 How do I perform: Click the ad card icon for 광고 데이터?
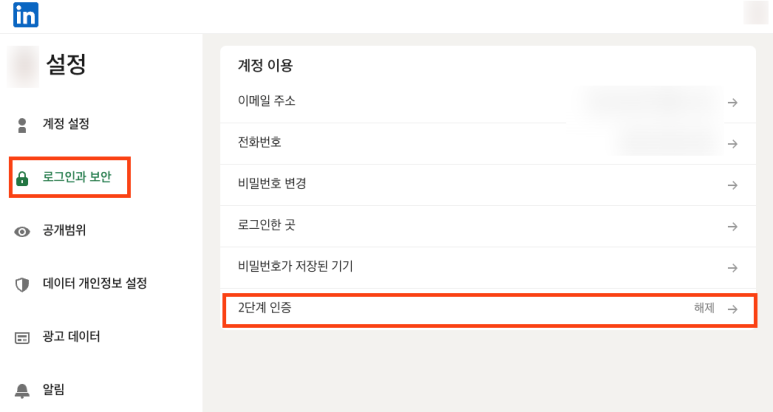click(x=22, y=338)
